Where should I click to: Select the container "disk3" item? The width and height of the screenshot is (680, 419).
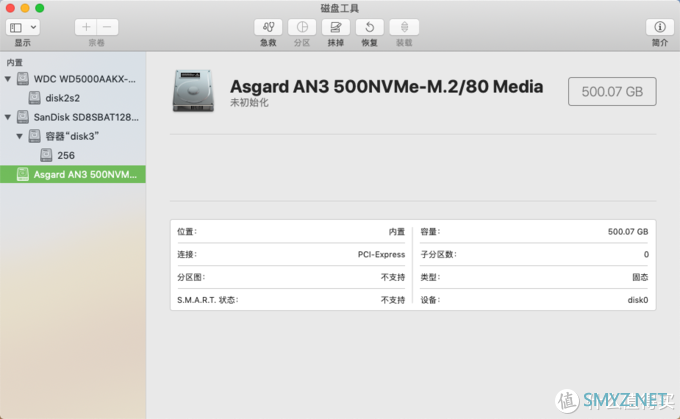73,136
